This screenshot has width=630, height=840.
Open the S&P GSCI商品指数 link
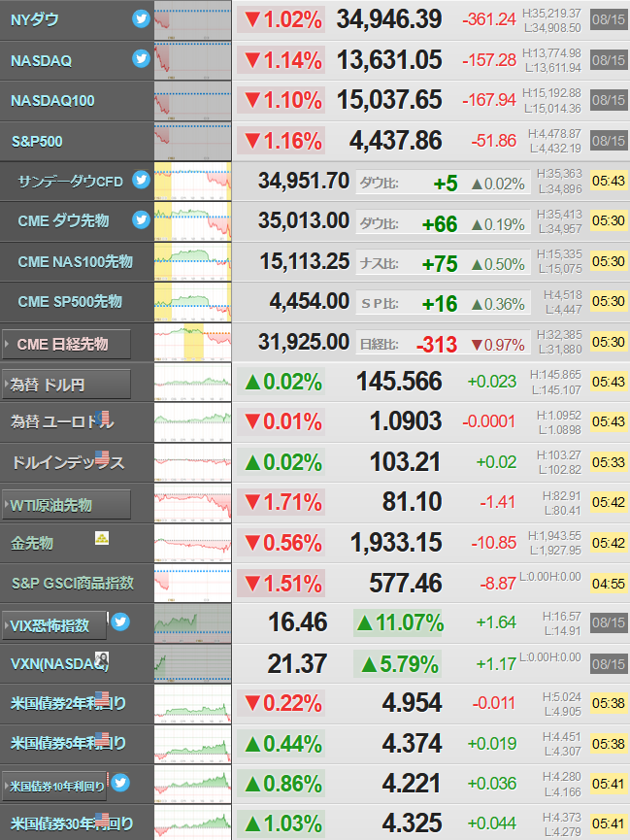pos(73,583)
